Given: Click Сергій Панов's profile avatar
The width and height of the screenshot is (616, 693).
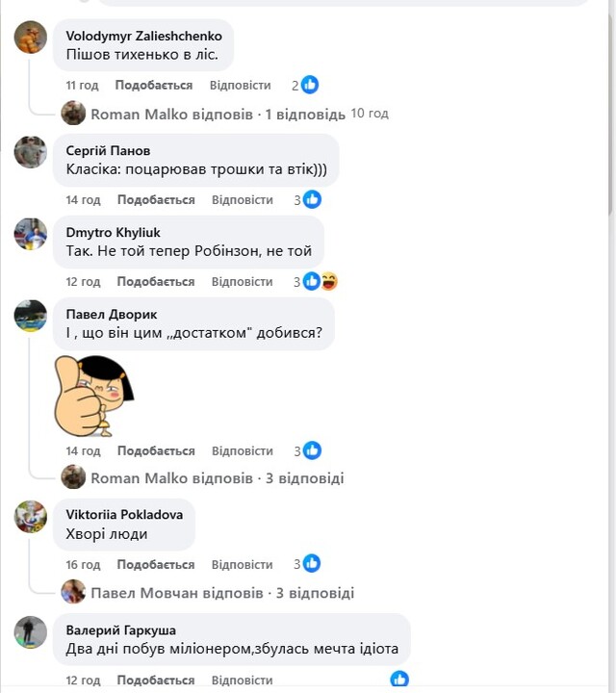Looking at the screenshot, I should pyautogui.click(x=31, y=152).
